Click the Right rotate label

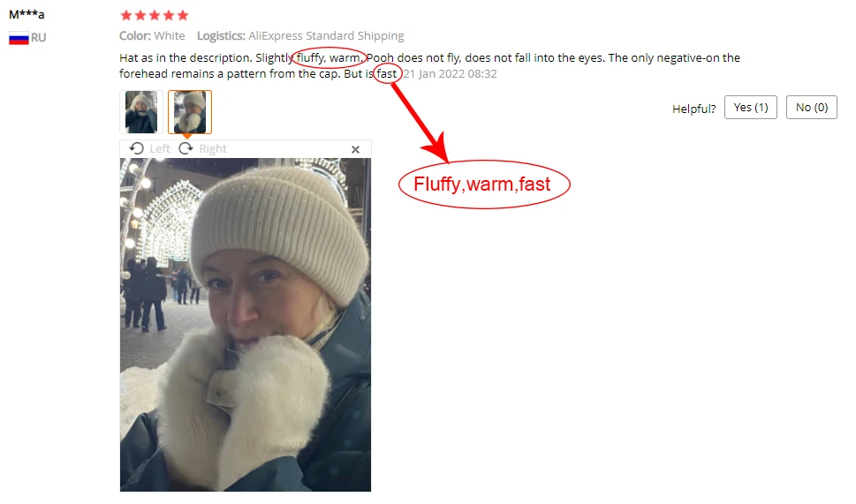[213, 149]
